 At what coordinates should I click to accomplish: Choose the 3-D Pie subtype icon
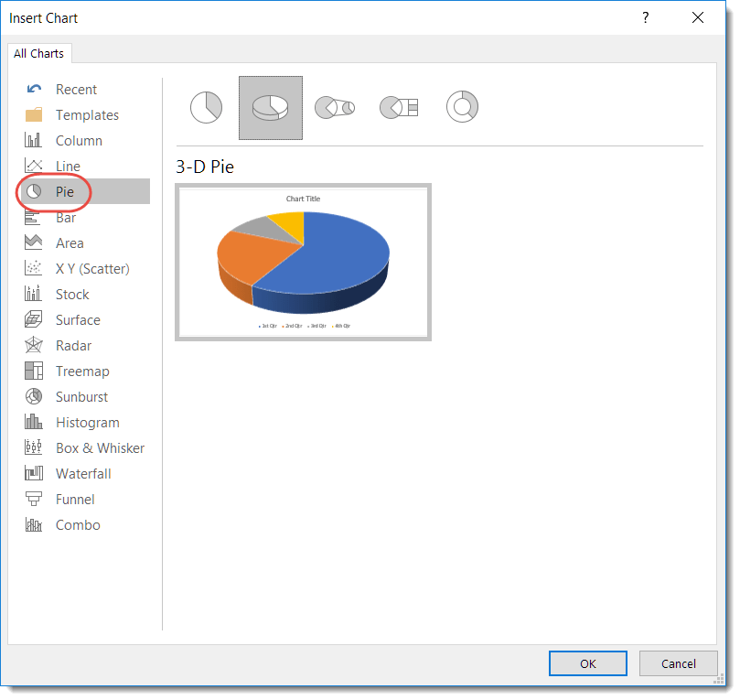tap(270, 108)
